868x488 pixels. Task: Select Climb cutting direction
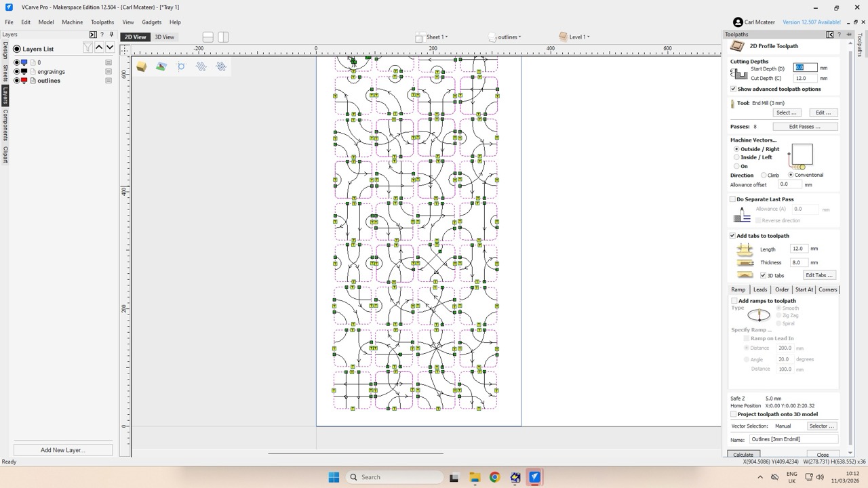(764, 176)
